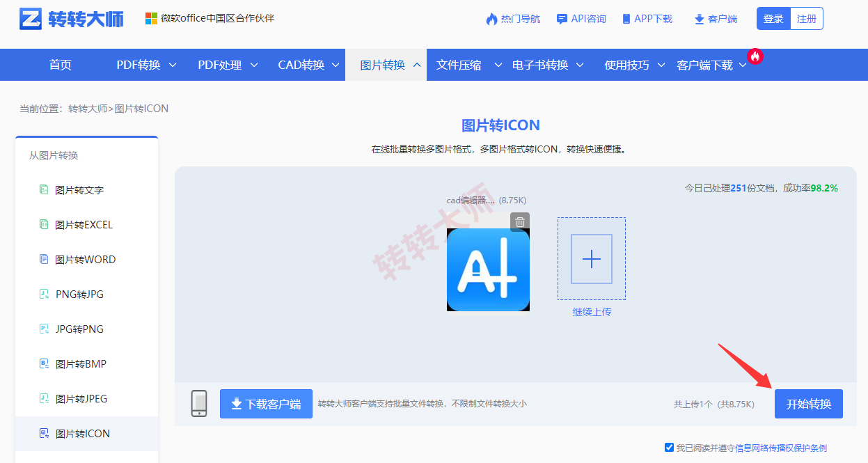Select 图片转JPEG in the sidebar
The image size is (868, 463).
(81, 399)
